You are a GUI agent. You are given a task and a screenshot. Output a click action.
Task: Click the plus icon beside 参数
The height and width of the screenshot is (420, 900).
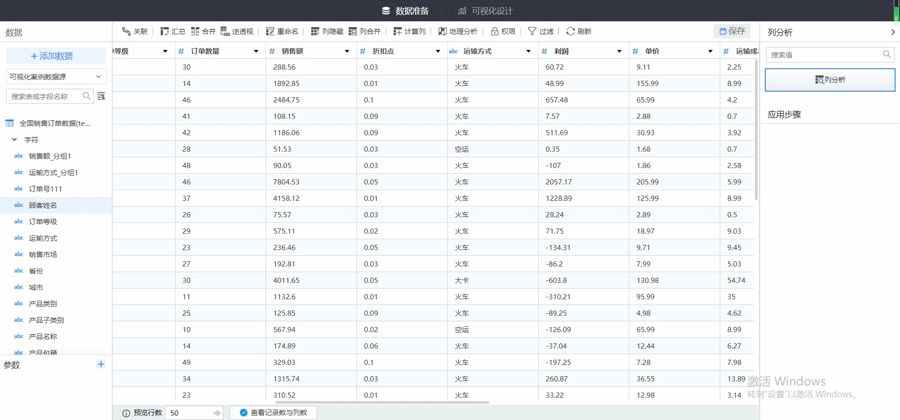[101, 364]
